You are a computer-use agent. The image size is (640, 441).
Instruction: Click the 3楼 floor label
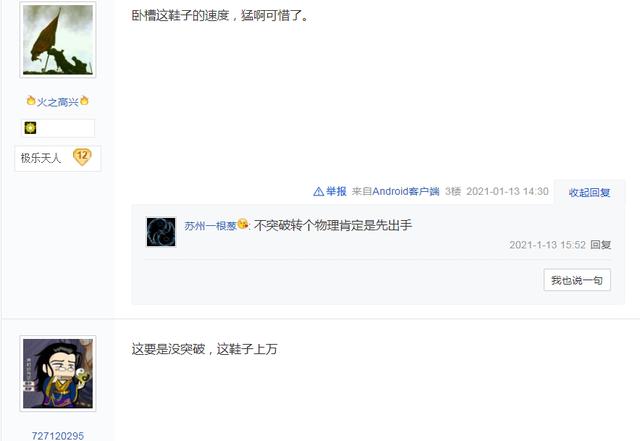453,192
